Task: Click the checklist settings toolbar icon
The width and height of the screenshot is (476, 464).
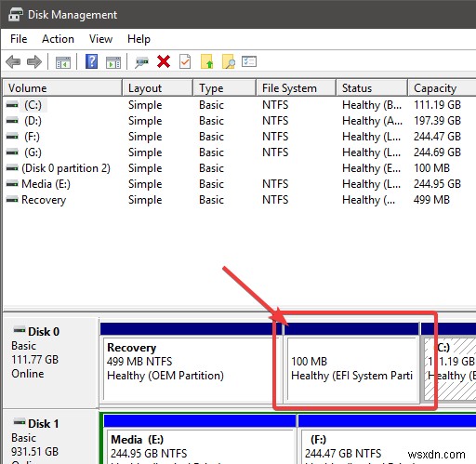Action: [249, 61]
